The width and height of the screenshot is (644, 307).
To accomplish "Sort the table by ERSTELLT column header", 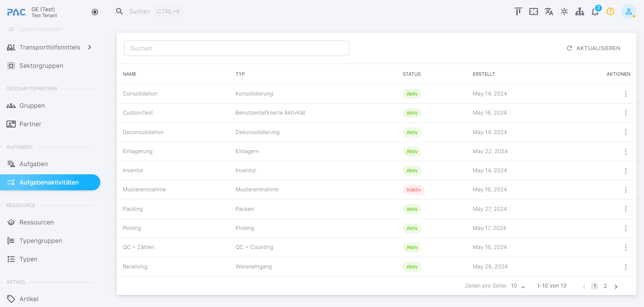I will 484,74.
